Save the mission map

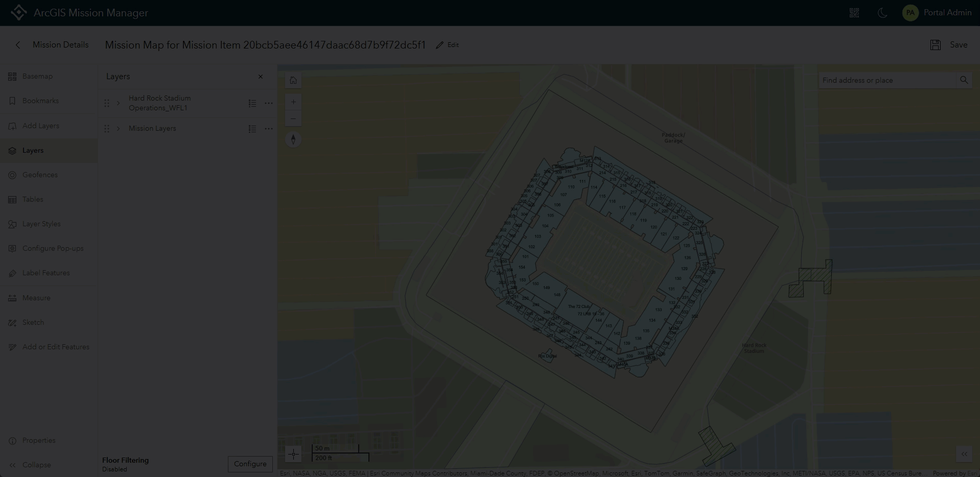tap(950, 45)
